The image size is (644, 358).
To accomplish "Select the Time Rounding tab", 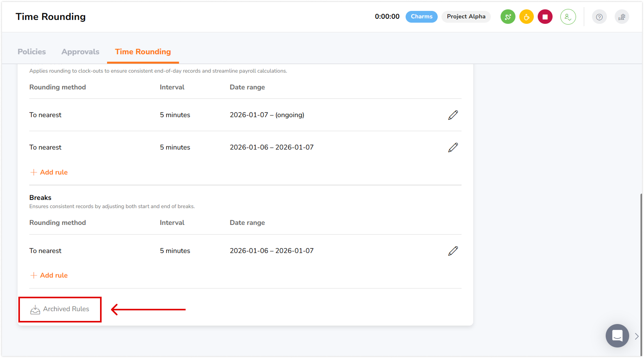I will pyautogui.click(x=143, y=52).
